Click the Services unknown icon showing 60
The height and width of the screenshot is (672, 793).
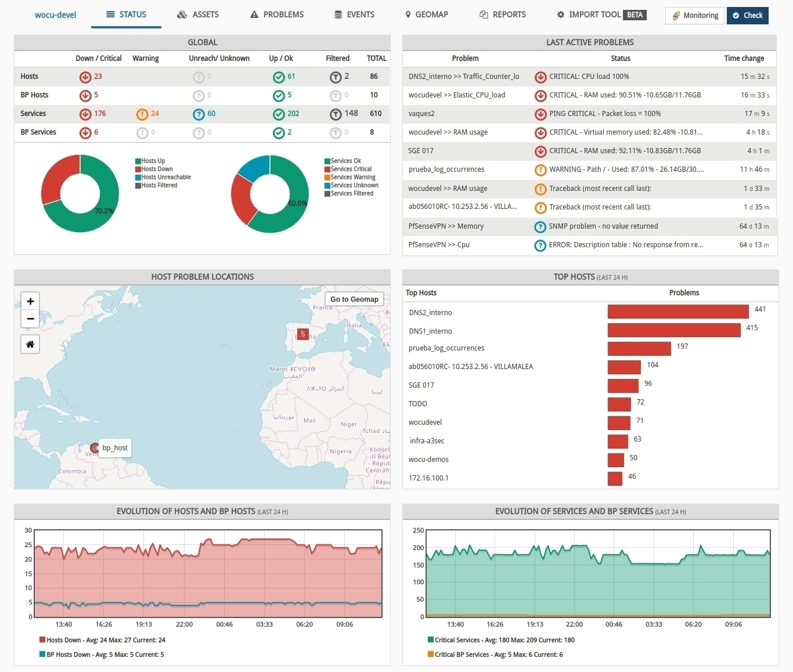click(199, 114)
